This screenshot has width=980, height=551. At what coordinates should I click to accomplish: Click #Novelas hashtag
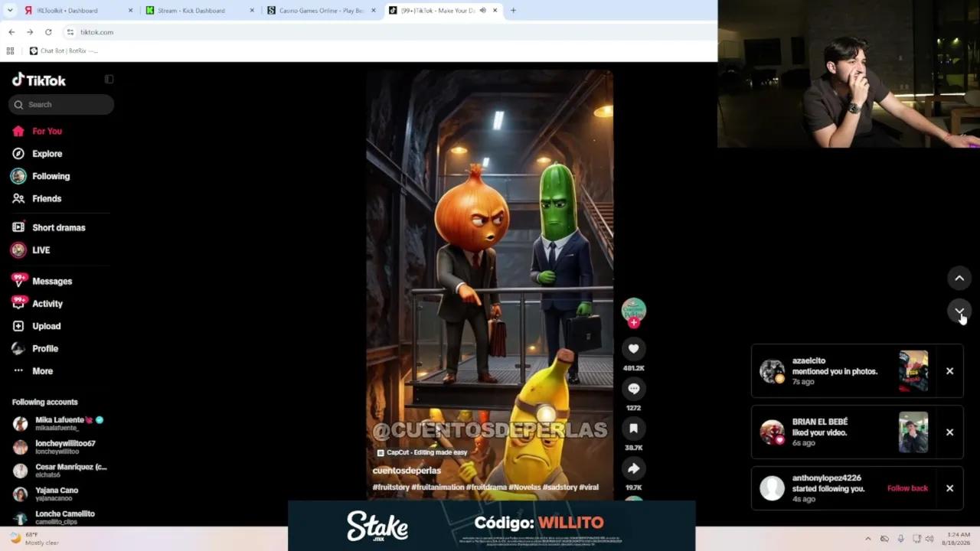[x=524, y=487]
